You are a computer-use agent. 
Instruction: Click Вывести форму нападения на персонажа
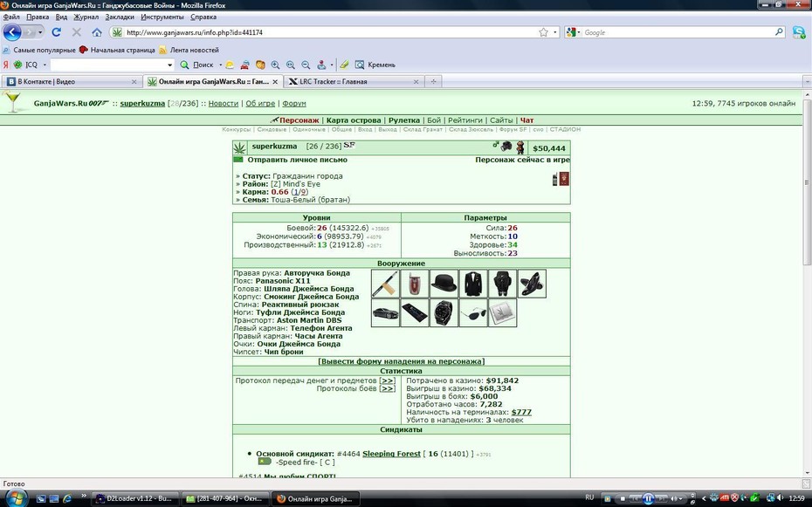pyautogui.click(x=402, y=361)
